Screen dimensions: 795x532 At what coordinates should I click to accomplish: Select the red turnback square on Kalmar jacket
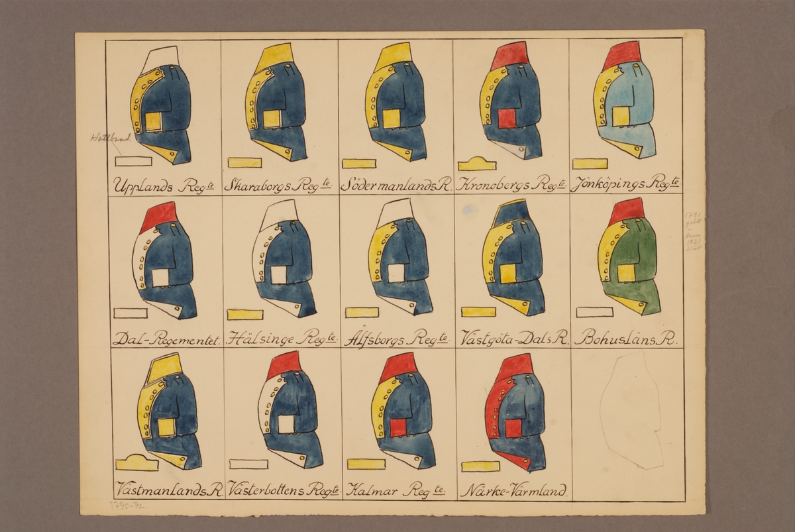point(397,428)
